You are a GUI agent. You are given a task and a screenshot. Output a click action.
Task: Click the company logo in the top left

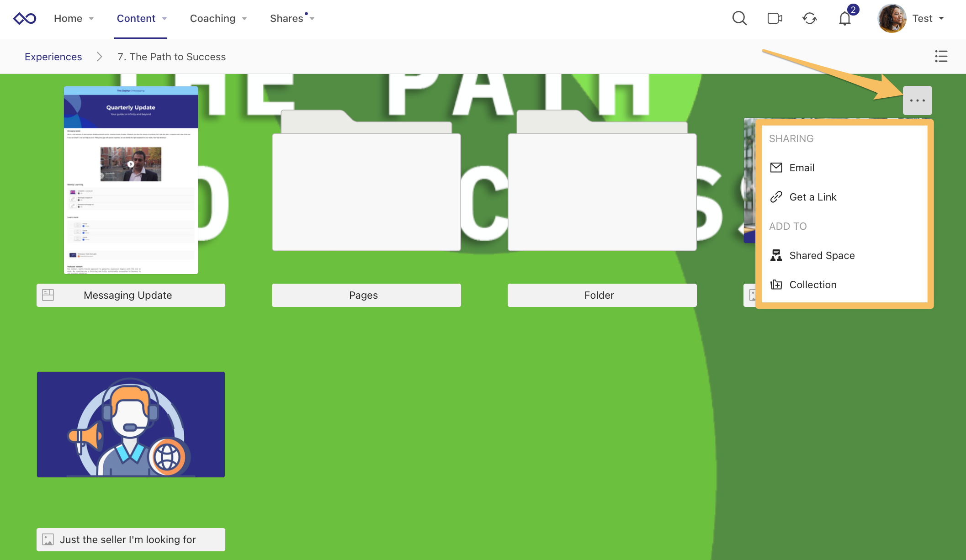pyautogui.click(x=25, y=18)
